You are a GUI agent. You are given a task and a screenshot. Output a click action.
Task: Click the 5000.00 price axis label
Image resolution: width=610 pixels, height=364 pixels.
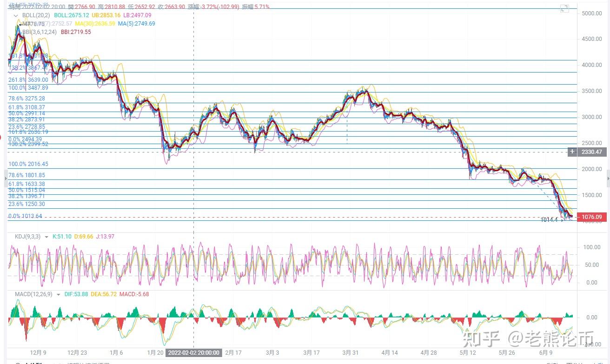(x=591, y=13)
